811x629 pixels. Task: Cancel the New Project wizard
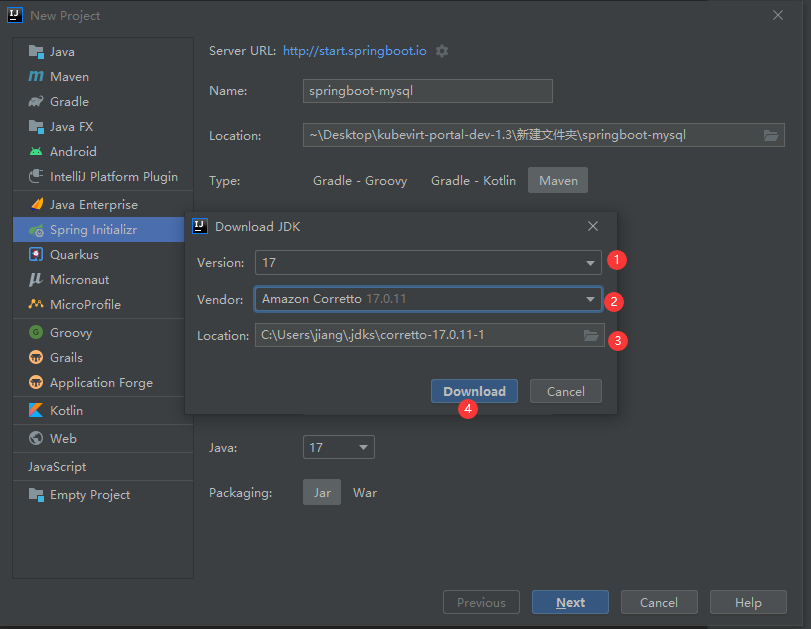click(659, 602)
